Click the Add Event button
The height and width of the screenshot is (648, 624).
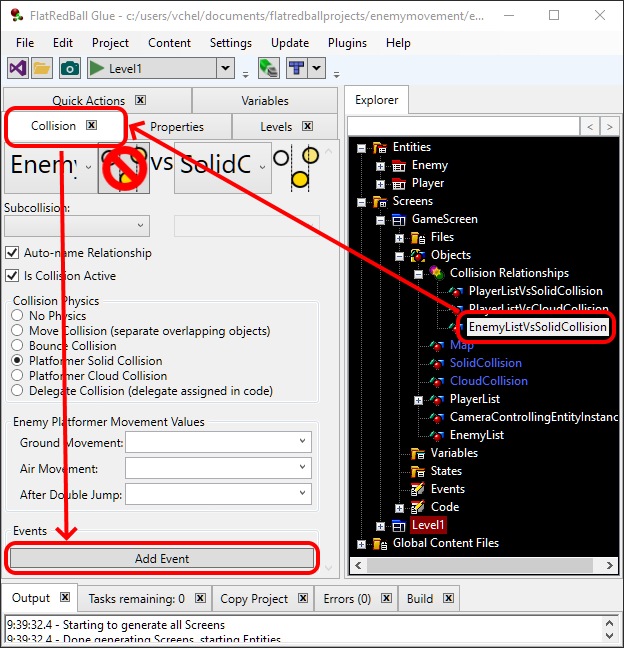pyautogui.click(x=162, y=558)
